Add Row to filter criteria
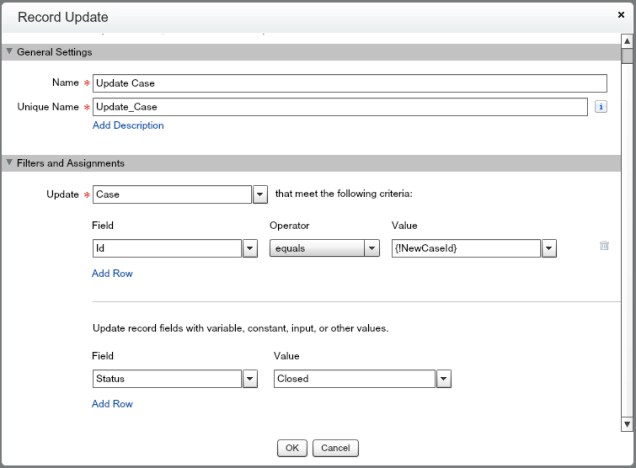The width and height of the screenshot is (636, 468). coord(112,273)
